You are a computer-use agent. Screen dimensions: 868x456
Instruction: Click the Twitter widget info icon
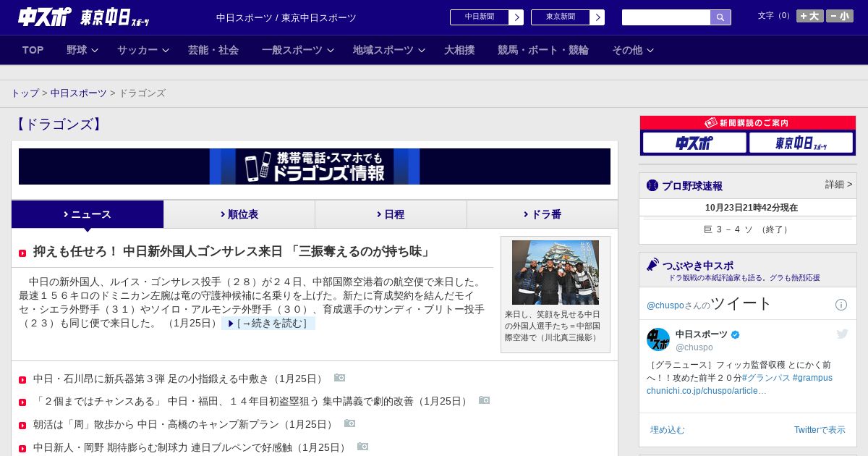pyautogui.click(x=841, y=305)
